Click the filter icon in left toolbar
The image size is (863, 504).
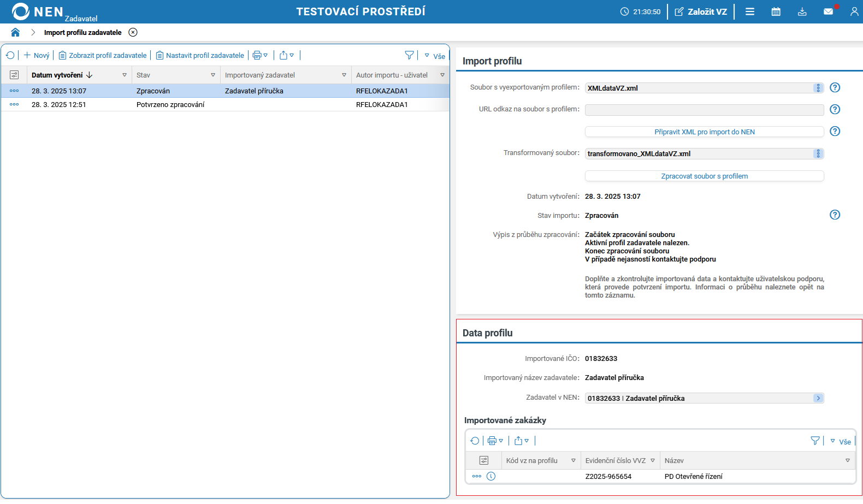tap(409, 55)
